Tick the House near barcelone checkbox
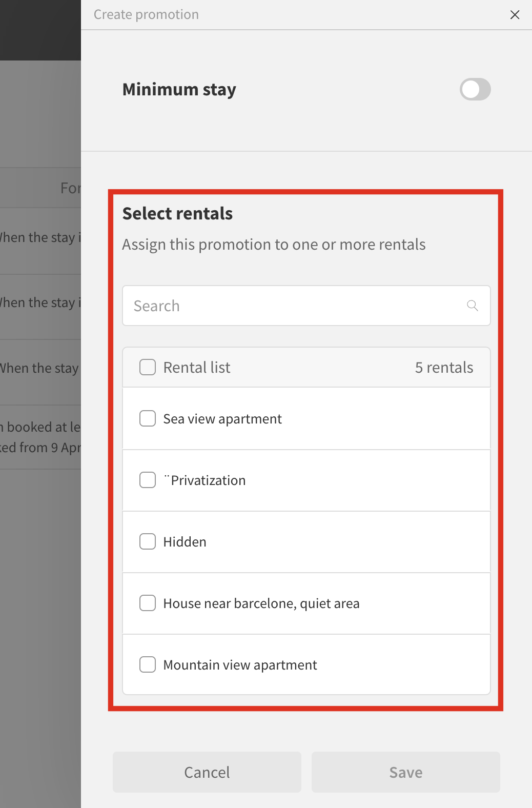532x808 pixels. [148, 603]
